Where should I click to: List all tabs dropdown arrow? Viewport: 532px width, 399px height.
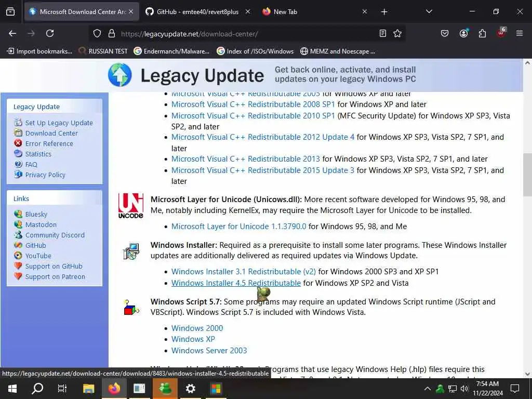429,11
